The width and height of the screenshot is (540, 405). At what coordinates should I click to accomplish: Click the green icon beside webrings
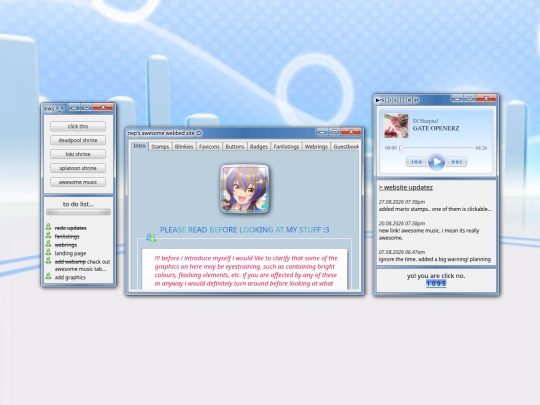(x=49, y=244)
